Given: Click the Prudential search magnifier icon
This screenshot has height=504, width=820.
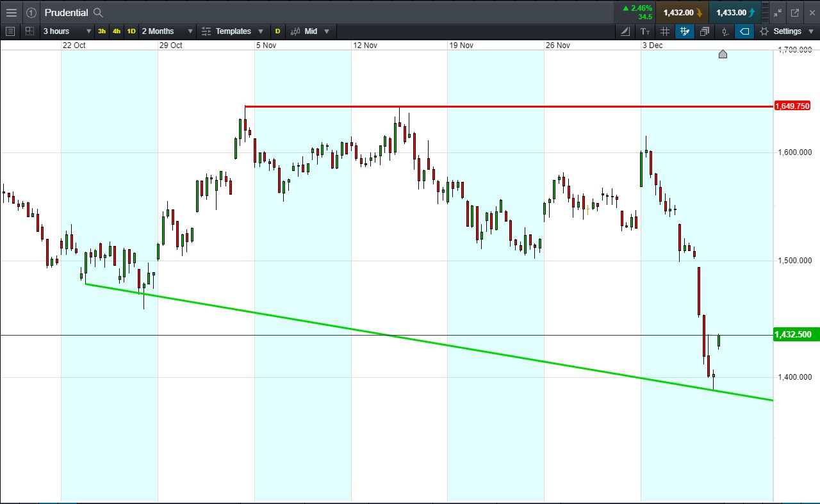Looking at the screenshot, I should coord(98,12).
